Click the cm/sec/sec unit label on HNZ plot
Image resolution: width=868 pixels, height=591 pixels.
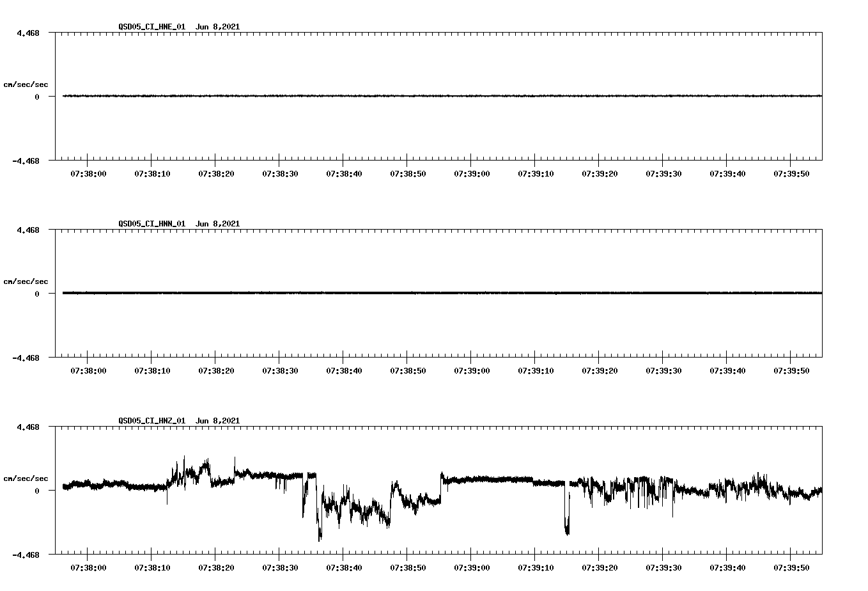click(26, 479)
